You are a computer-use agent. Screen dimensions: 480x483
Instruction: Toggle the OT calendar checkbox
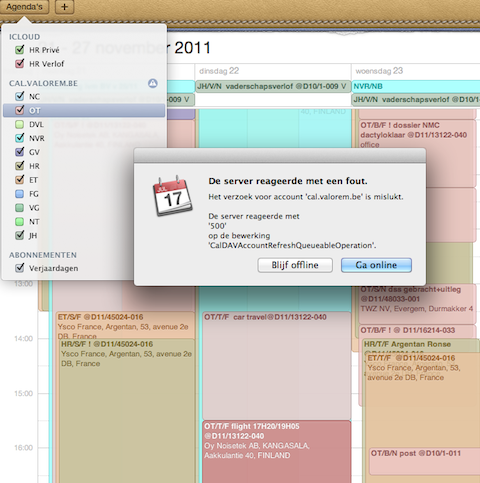[x=20, y=110]
